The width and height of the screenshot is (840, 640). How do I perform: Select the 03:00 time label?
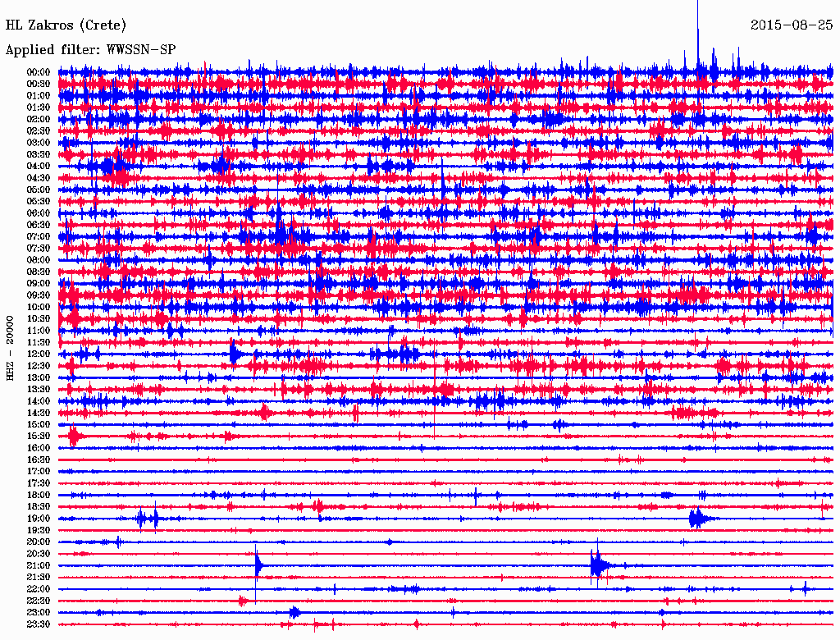[x=39, y=143]
